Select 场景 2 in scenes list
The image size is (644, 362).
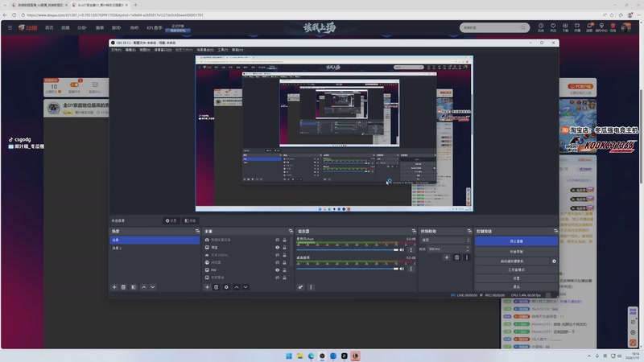click(155, 248)
